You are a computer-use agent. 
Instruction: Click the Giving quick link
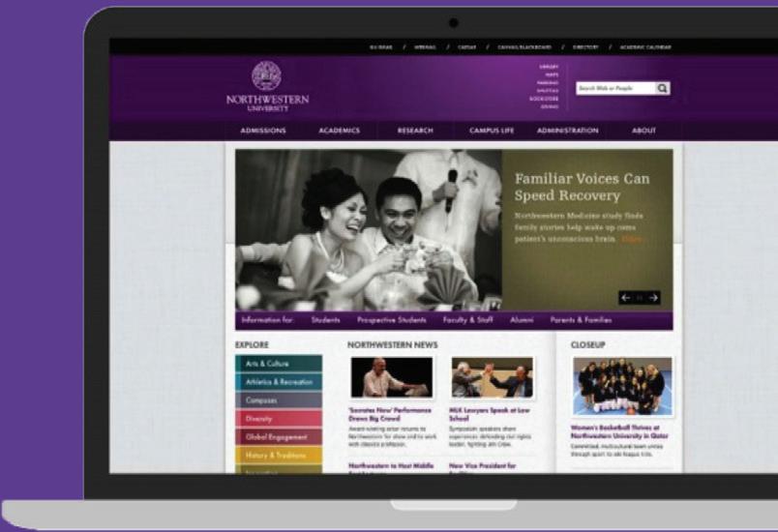click(x=550, y=106)
